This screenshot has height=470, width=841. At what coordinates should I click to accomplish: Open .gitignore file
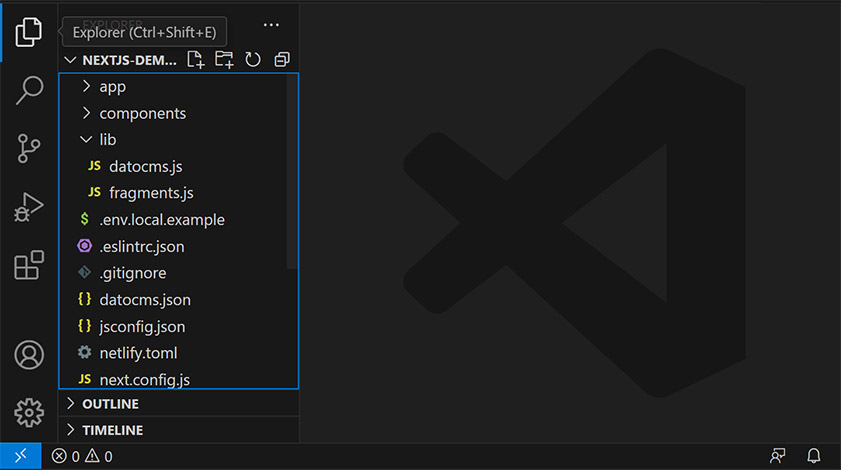coord(178,273)
